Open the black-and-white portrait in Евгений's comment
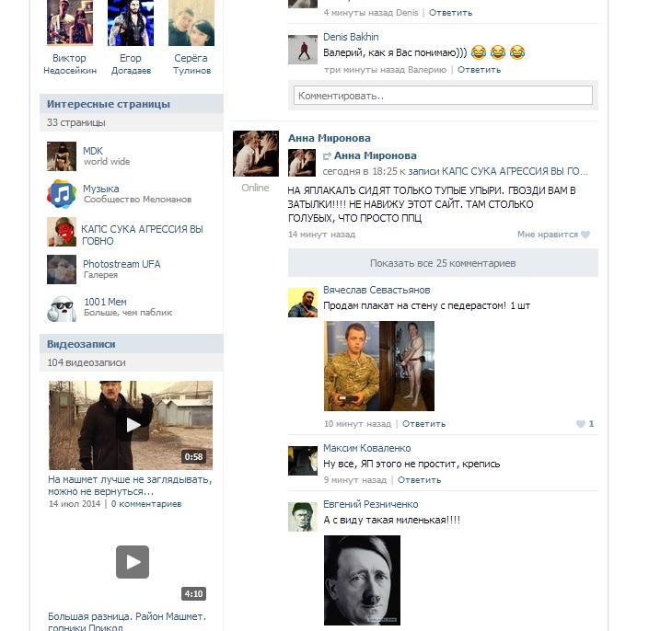The width and height of the screenshot is (672, 631). (x=362, y=580)
